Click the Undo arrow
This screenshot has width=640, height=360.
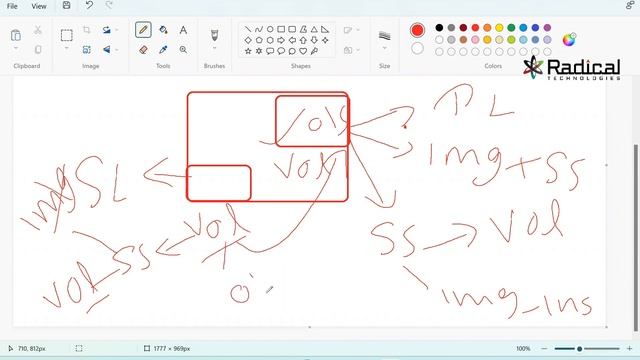[x=89, y=5]
